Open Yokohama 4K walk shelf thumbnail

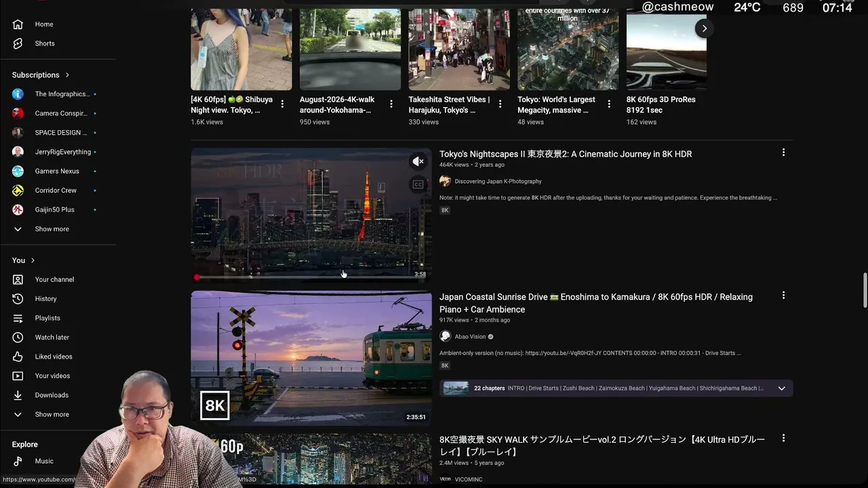(350, 49)
